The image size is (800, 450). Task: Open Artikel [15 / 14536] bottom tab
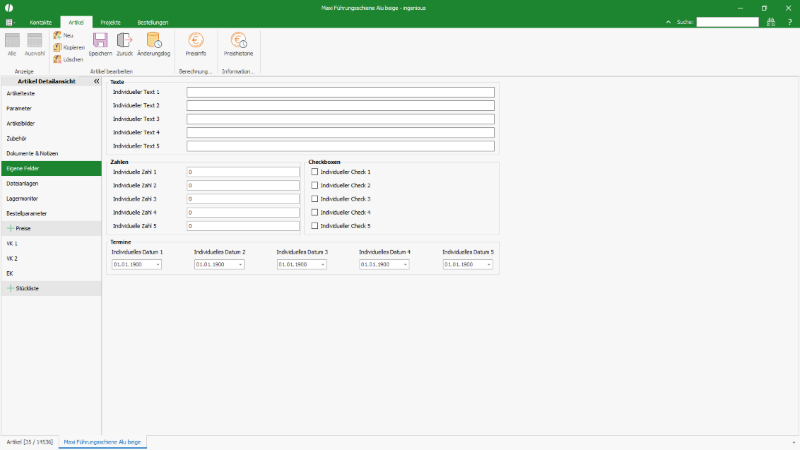[x=30, y=442]
